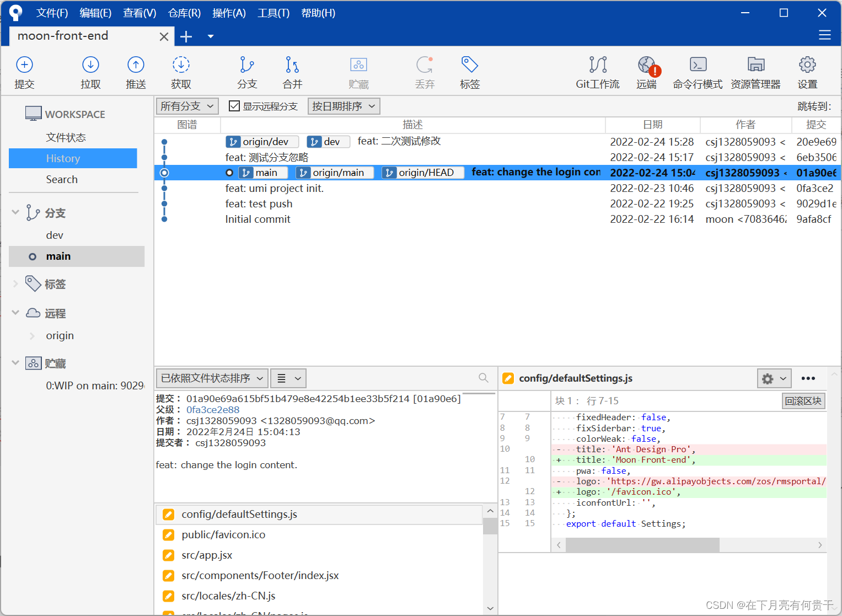Open the terminal (命令行模式) icon
The image size is (842, 616).
click(x=698, y=65)
